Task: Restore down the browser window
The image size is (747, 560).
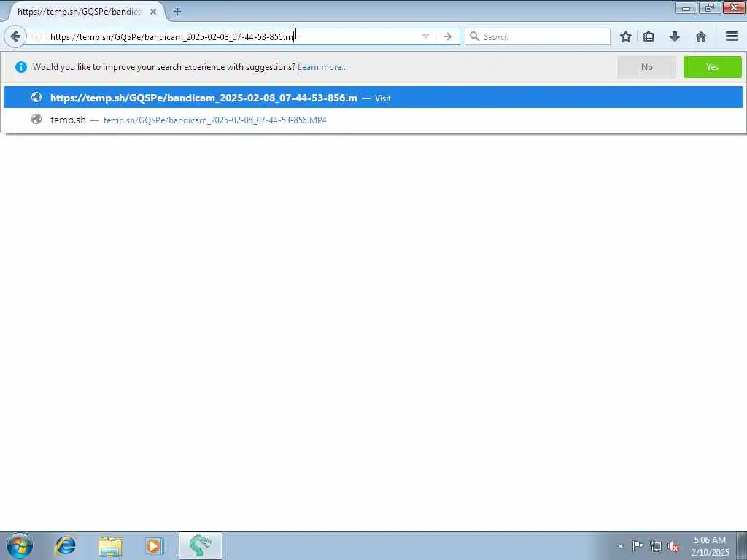Action: [x=710, y=7]
